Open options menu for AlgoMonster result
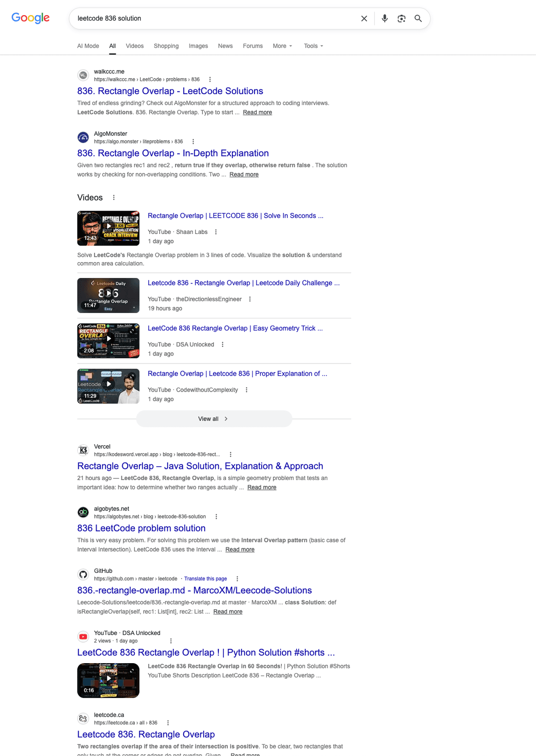This screenshot has width=536, height=756. (193, 142)
